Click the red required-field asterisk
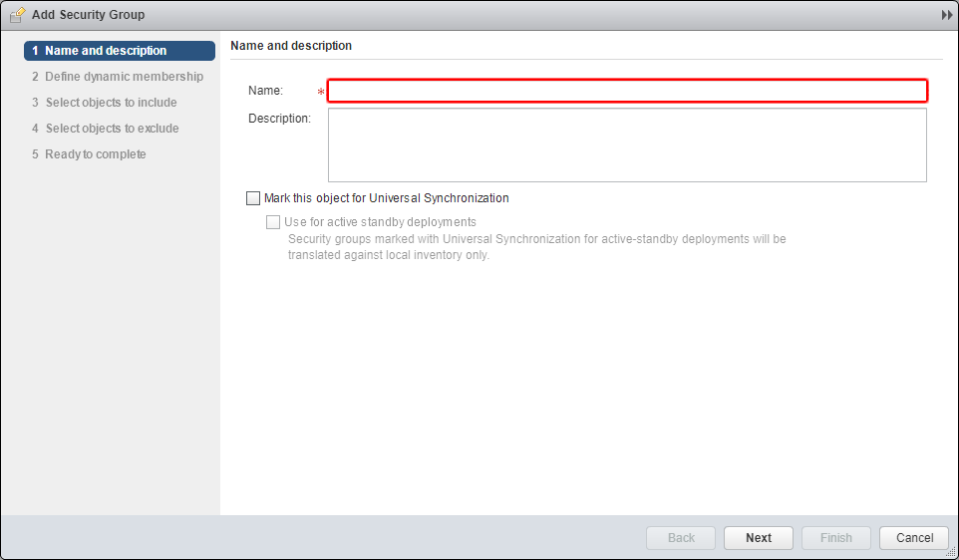This screenshot has height=560, width=959. [321, 93]
